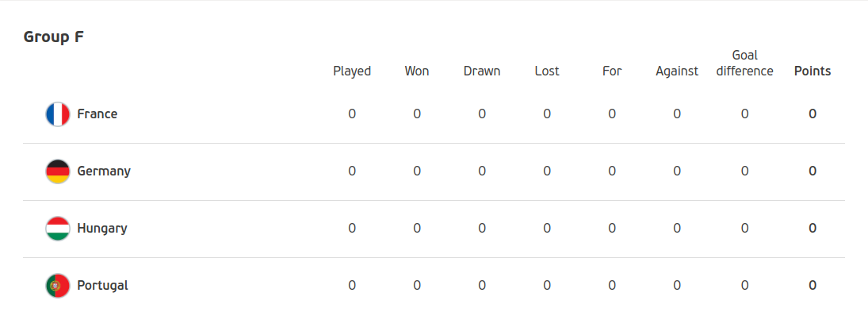This screenshot has height=312, width=868.
Task: Click the Played column header
Action: (x=352, y=71)
